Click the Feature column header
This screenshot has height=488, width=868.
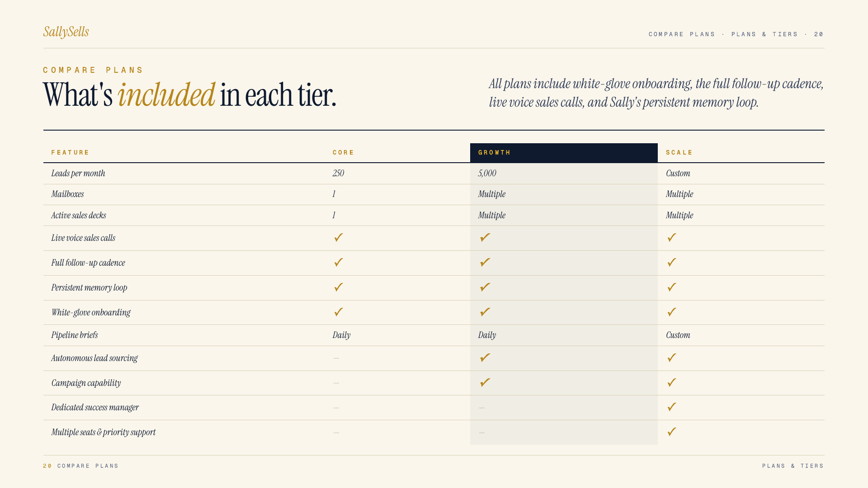71,153
